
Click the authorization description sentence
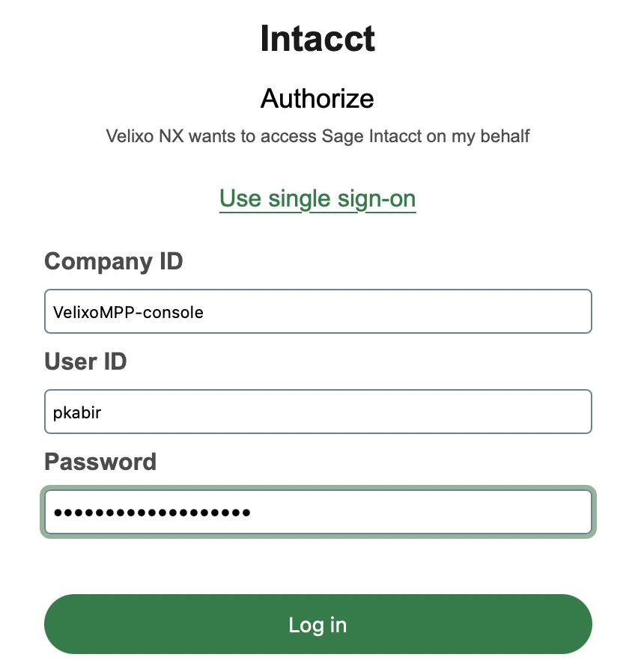(317, 136)
